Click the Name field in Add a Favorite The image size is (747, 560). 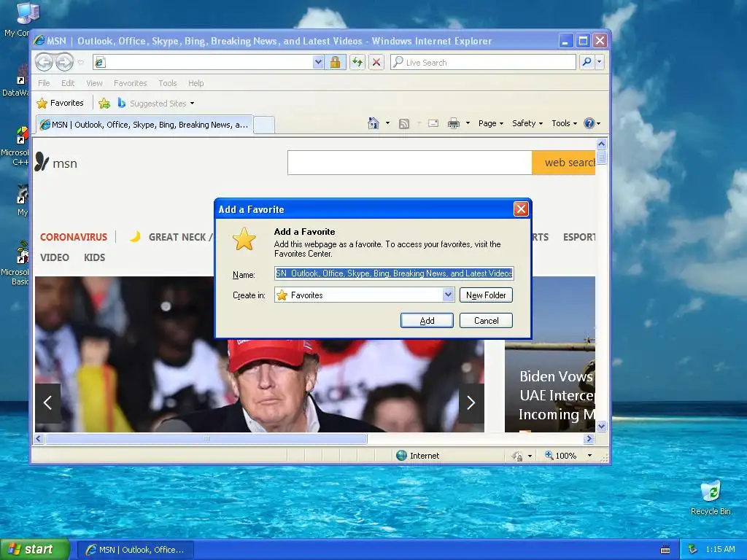pyautogui.click(x=394, y=273)
